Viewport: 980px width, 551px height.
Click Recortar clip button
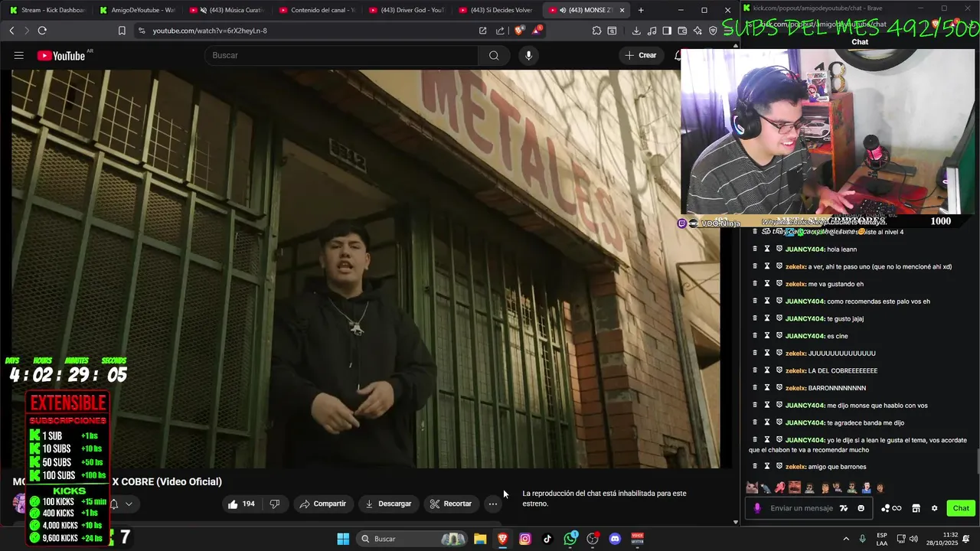pyautogui.click(x=451, y=504)
